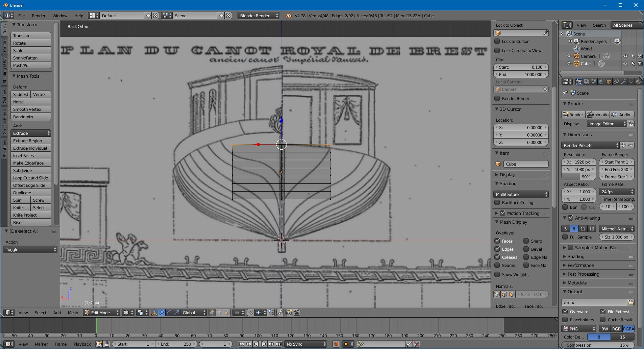Screen dimensions: 644x349
Task: Adjust the resolution percentage 50% slider
Action: [578, 177]
